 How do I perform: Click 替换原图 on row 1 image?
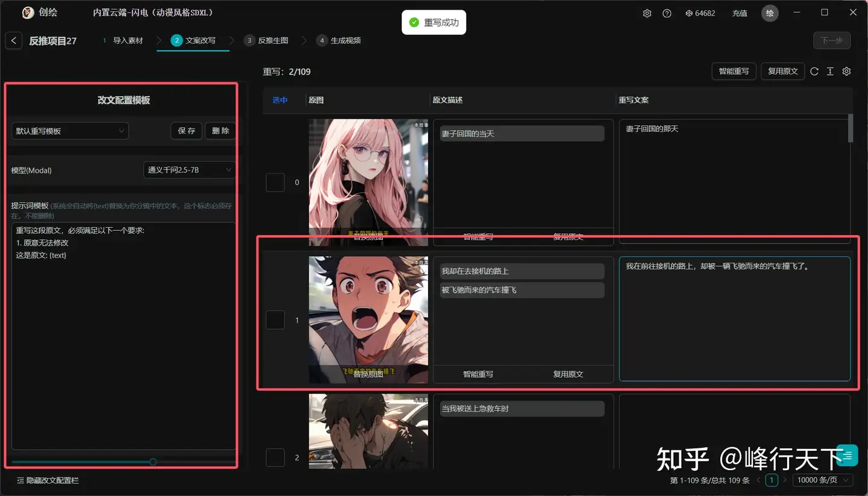point(368,374)
